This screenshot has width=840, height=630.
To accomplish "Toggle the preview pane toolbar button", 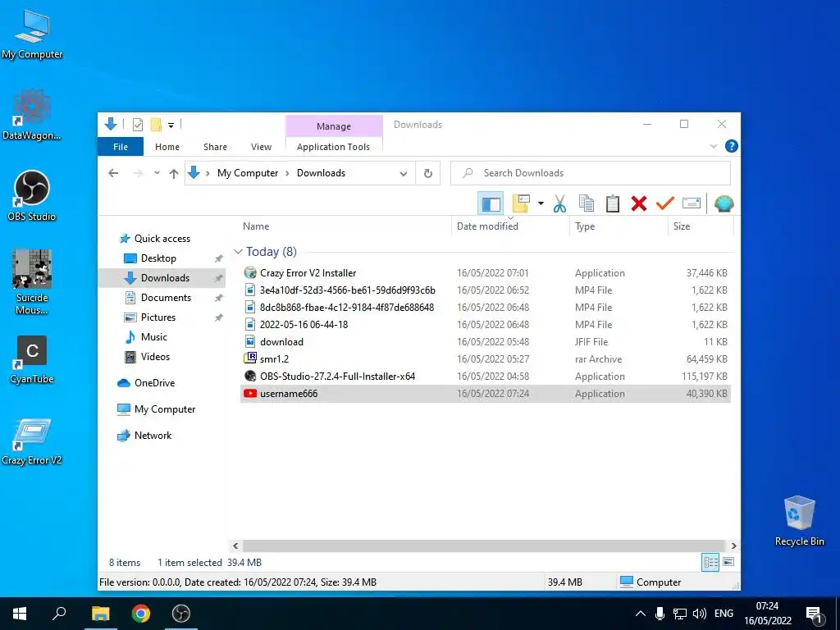I will (491, 203).
